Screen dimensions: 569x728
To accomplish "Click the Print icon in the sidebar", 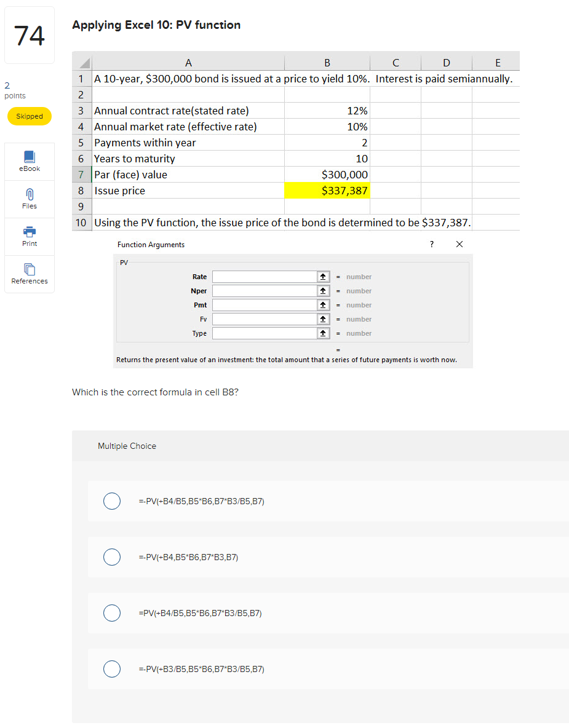I will (x=29, y=236).
